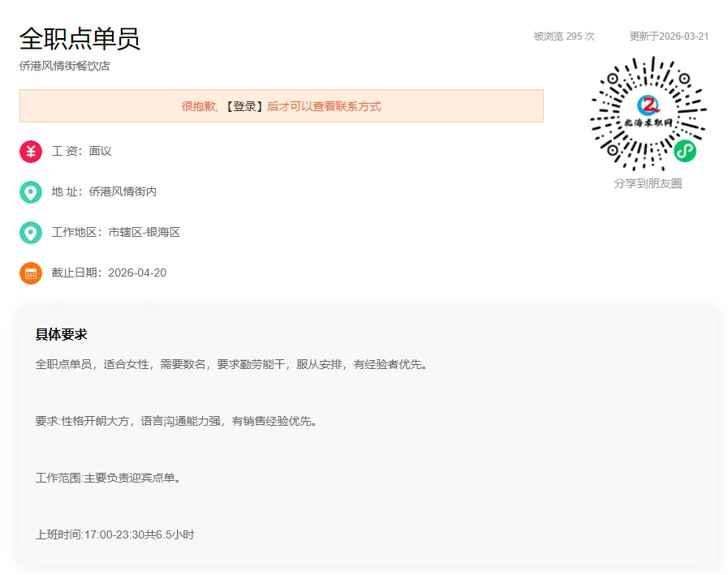Click the 分享到朋友圈 share option

pos(647,184)
